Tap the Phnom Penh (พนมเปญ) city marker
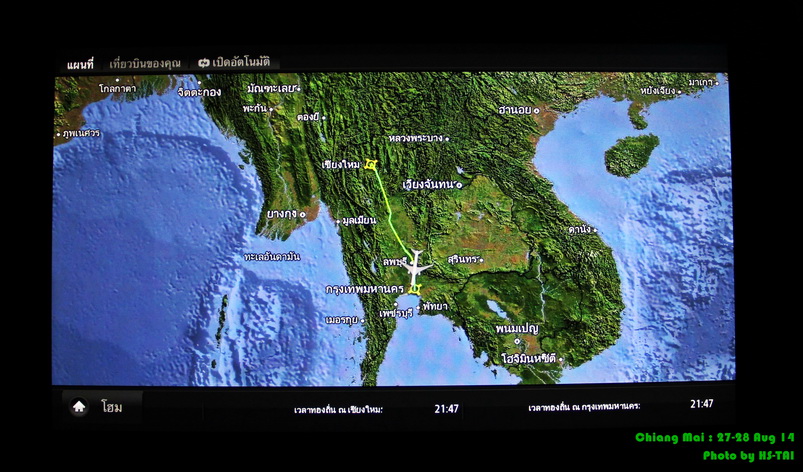Image resolution: width=803 pixels, height=472 pixels. [x=544, y=328]
